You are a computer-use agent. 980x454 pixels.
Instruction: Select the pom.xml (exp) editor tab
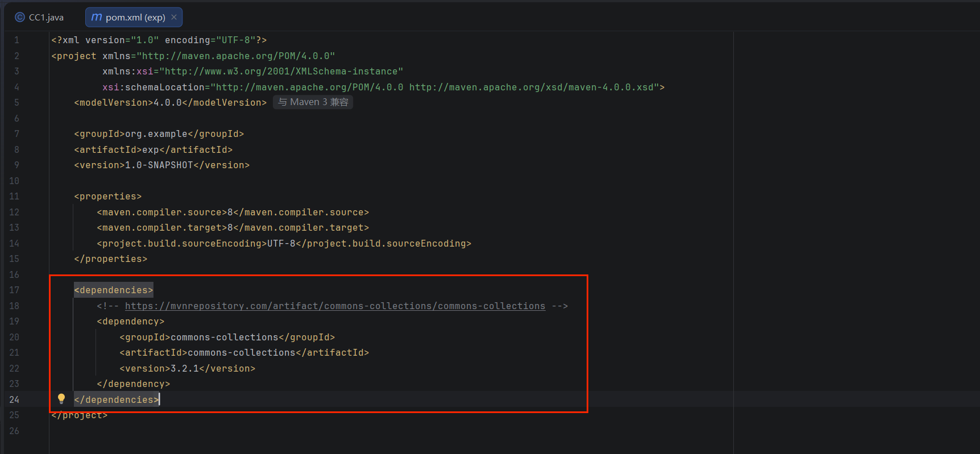point(134,18)
